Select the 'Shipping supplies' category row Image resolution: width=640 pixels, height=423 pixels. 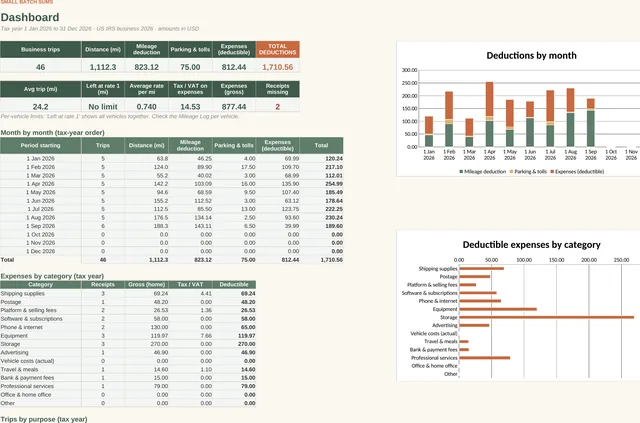128,294
